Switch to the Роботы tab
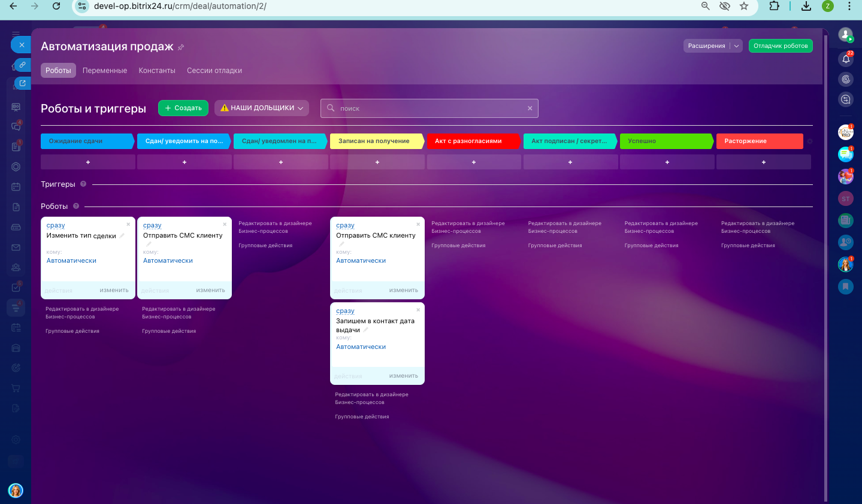The width and height of the screenshot is (862, 504). click(59, 71)
